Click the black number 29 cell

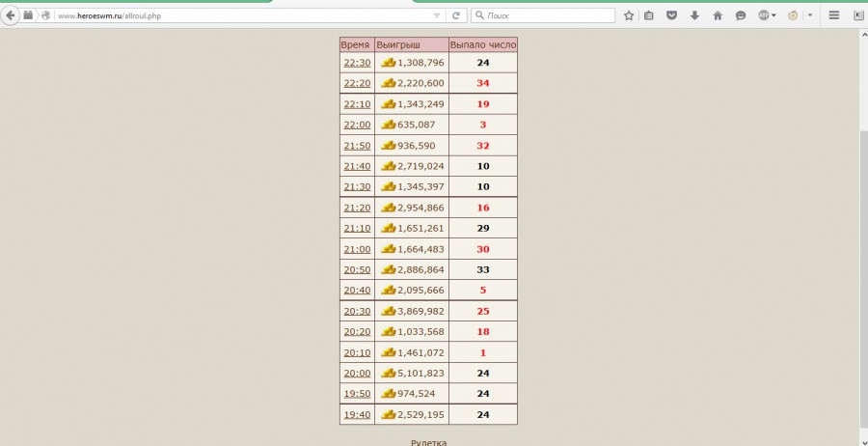tap(483, 228)
